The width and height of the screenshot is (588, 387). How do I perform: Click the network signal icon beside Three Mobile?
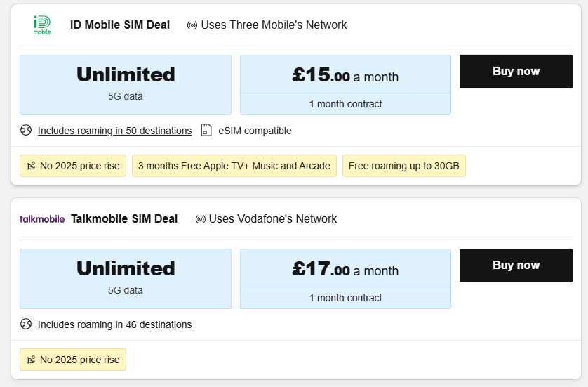(192, 25)
